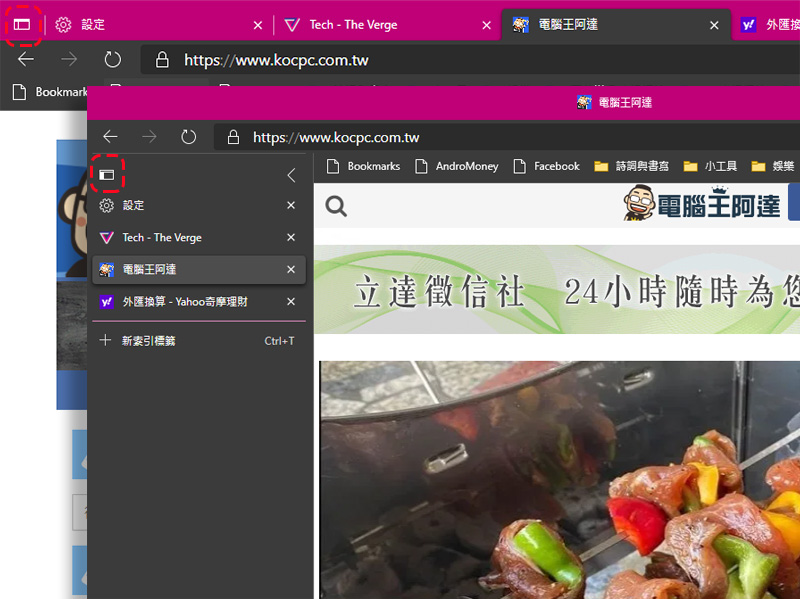Screen dimensions: 800x599
Task: Click forward arrow in front browser window
Action: coord(149,137)
